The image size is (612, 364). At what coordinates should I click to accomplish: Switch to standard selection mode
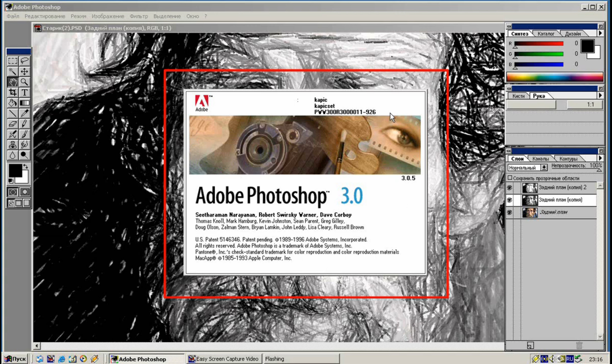pos(13,192)
